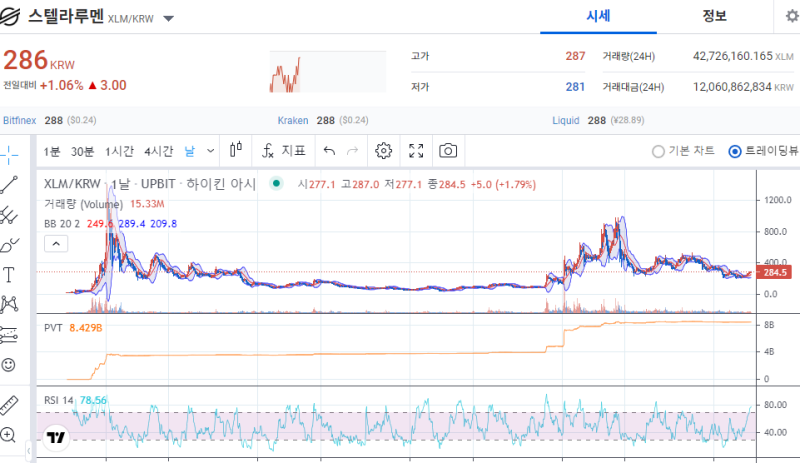Select the crosshair cursor tool
Viewport: 800px width, 463px height.
click(9, 155)
